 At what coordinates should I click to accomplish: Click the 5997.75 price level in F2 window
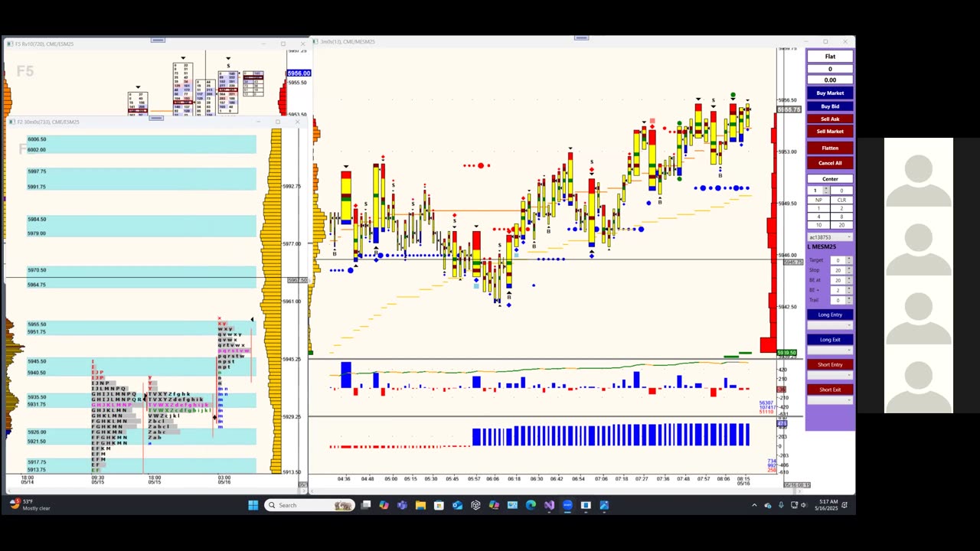[37, 171]
